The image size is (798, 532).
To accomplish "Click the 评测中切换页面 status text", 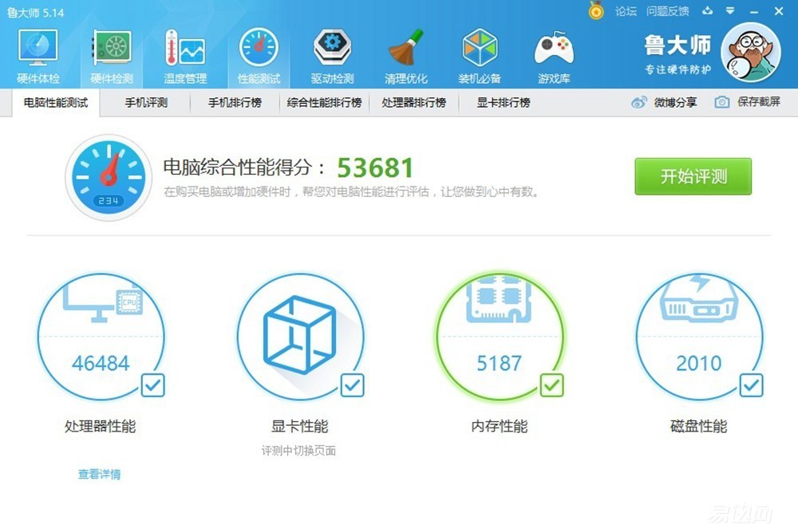I will [x=298, y=451].
